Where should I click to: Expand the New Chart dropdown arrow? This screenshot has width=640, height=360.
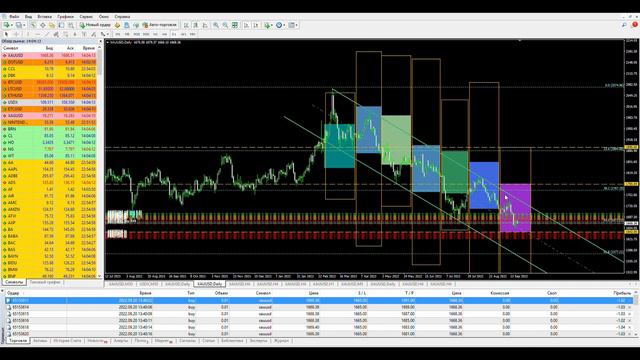click(x=12, y=25)
